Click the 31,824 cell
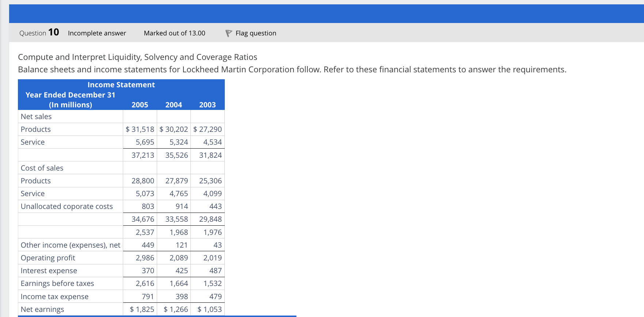This screenshot has height=317, width=644. [208, 155]
